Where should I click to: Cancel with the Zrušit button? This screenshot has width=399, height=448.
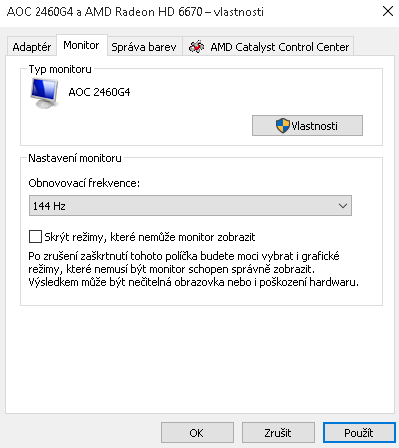278,433
